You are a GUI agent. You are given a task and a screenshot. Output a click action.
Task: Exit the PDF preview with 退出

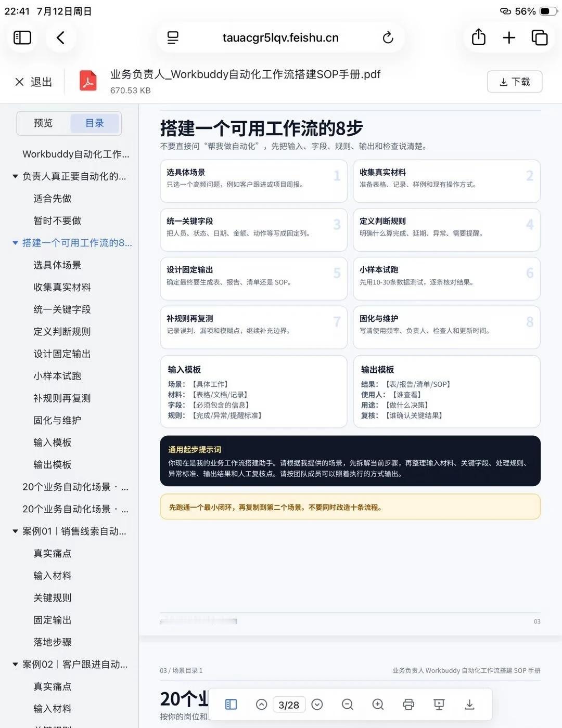click(x=34, y=82)
